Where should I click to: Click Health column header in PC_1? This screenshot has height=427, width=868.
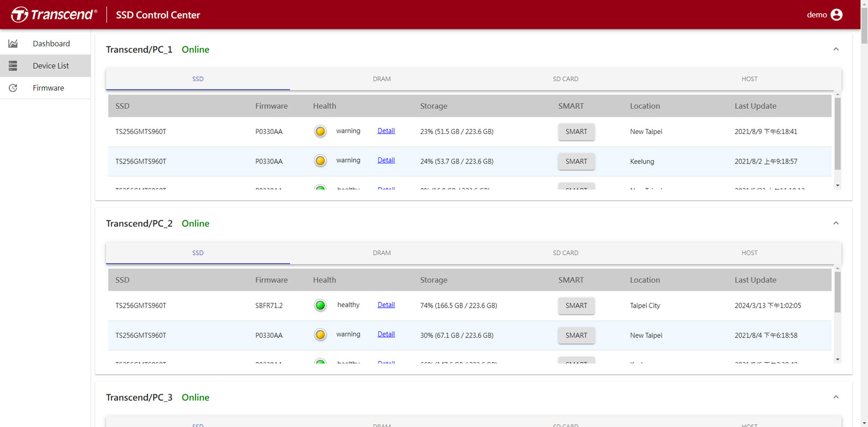point(324,106)
